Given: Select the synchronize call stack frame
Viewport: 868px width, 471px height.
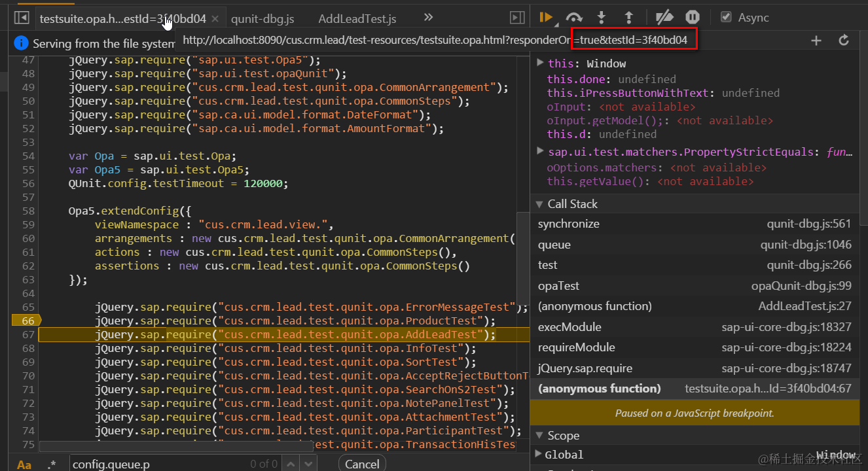Looking at the screenshot, I should point(695,224).
